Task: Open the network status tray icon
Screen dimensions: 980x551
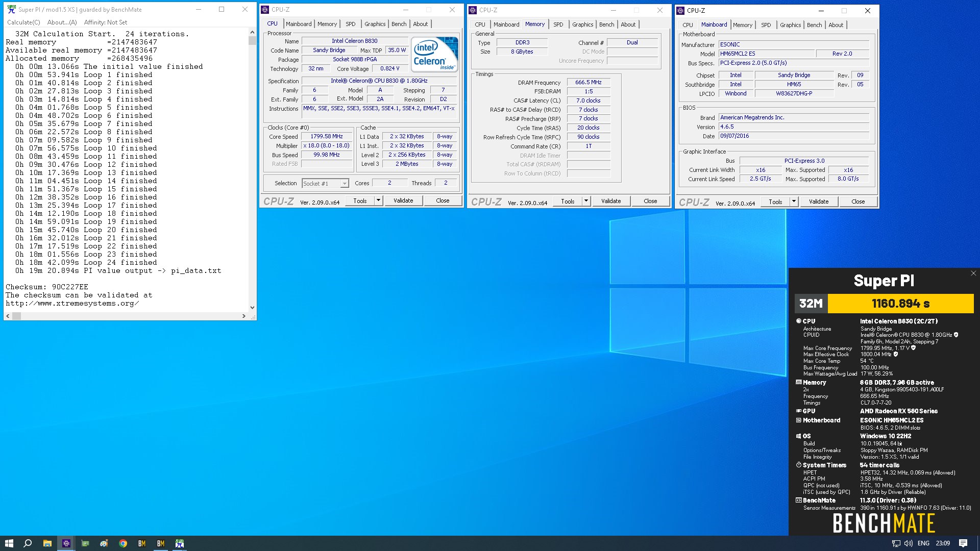Action: (896, 543)
